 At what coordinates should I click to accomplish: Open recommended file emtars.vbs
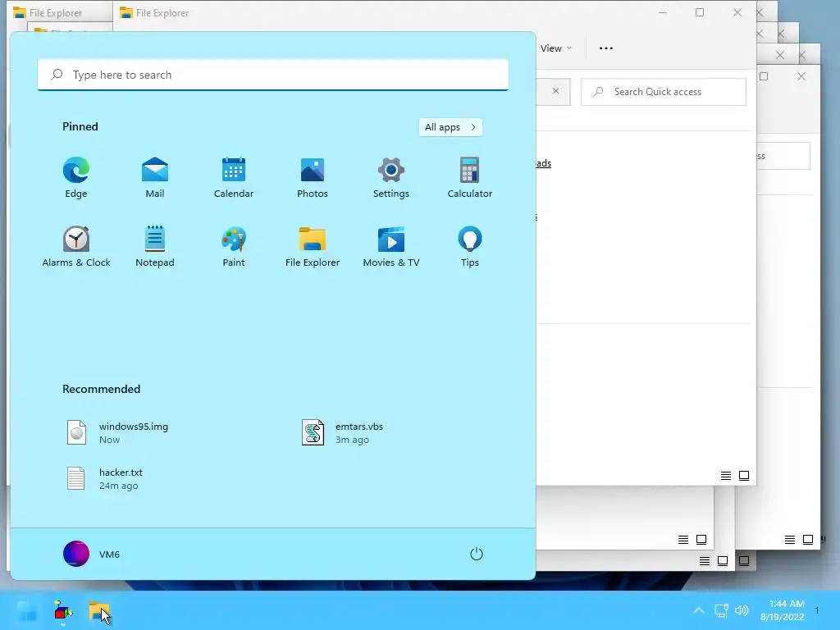pos(343,433)
